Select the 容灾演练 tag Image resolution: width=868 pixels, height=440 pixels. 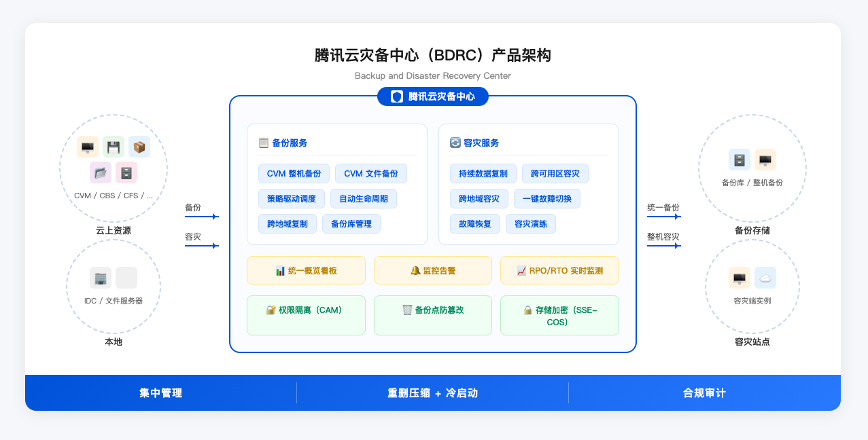[531, 223]
